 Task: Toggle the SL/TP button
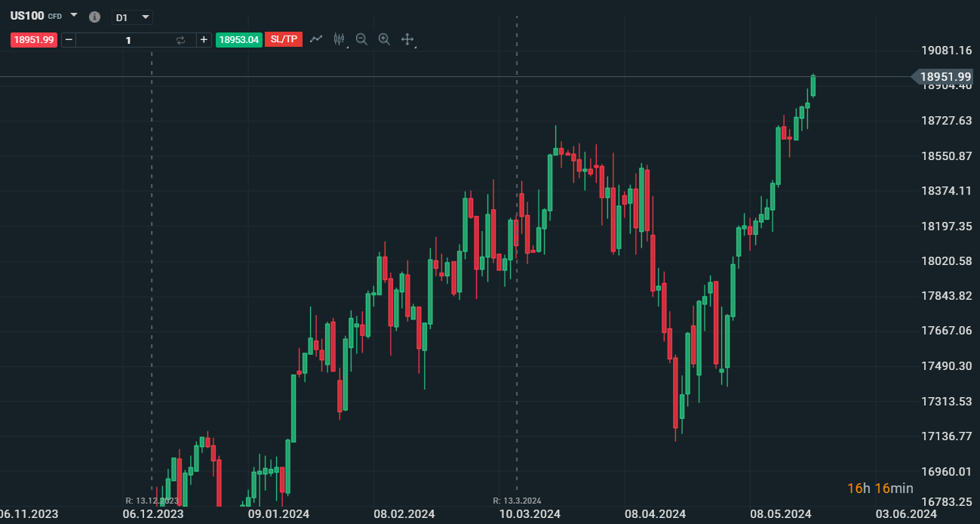[284, 40]
